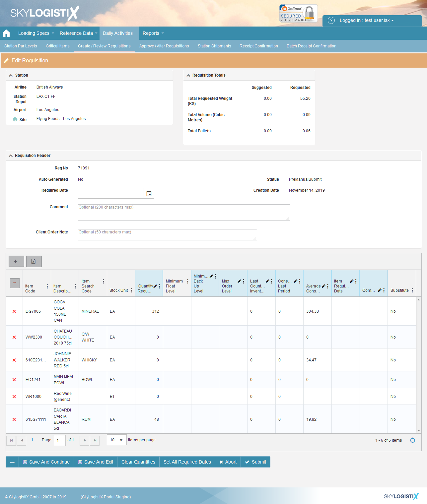
Task: Open the Logged In user dropdown
Action: tap(367, 20)
